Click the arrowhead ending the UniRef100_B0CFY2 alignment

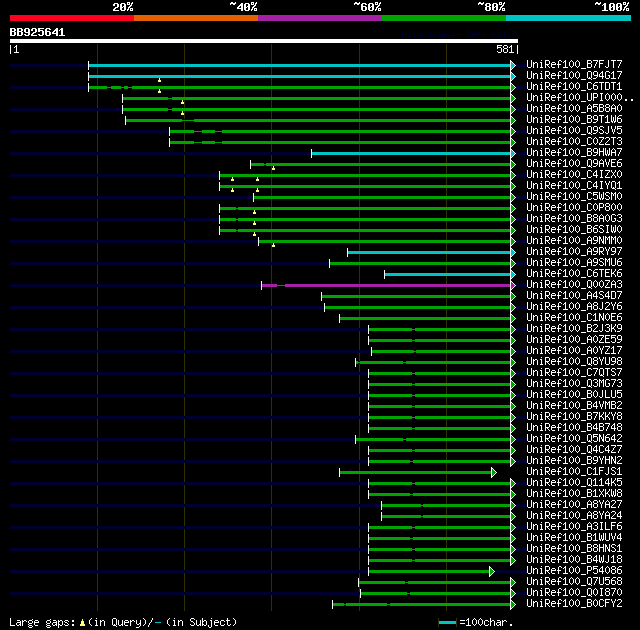pos(513,605)
